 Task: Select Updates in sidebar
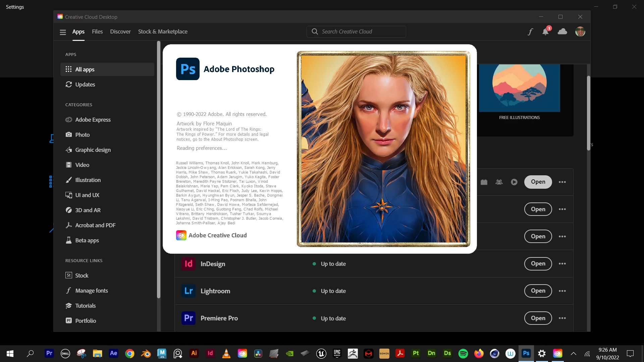point(85,84)
